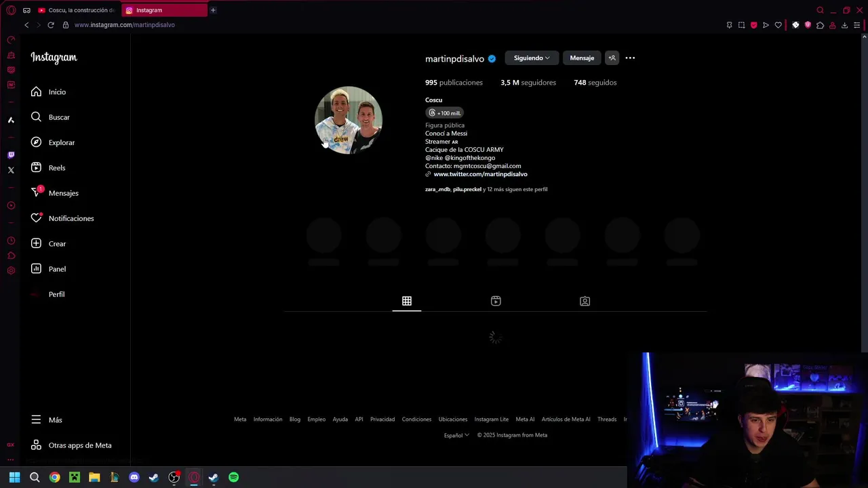868x488 pixels.
Task: Click followers in common text
Action: pyautogui.click(x=486, y=190)
